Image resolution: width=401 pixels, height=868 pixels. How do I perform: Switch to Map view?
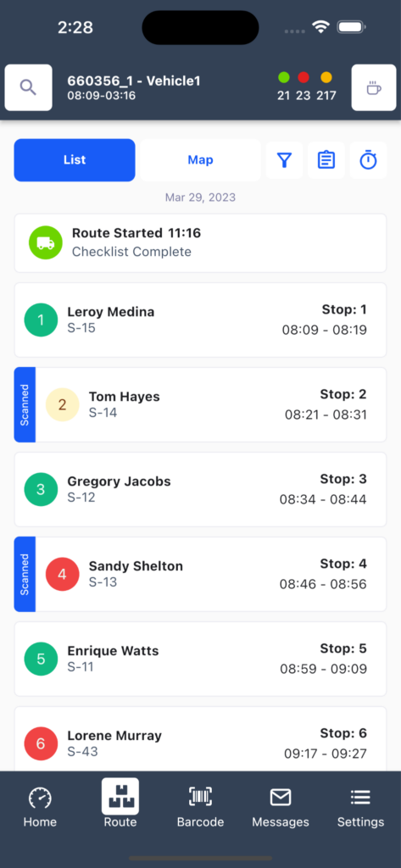click(x=200, y=160)
